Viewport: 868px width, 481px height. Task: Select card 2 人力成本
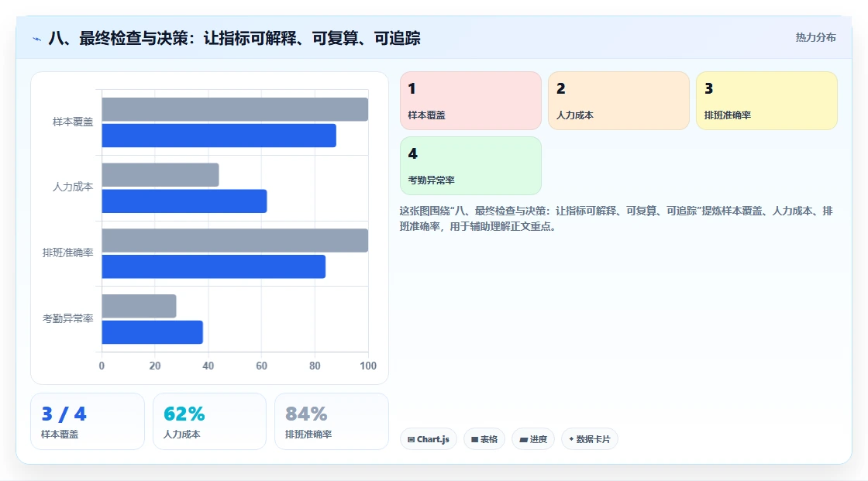618,101
